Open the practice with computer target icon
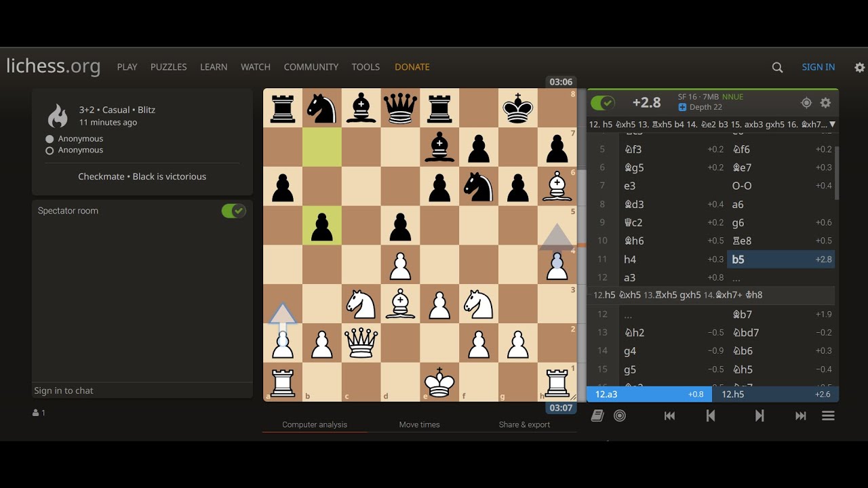Image resolution: width=868 pixels, height=488 pixels. click(x=620, y=415)
